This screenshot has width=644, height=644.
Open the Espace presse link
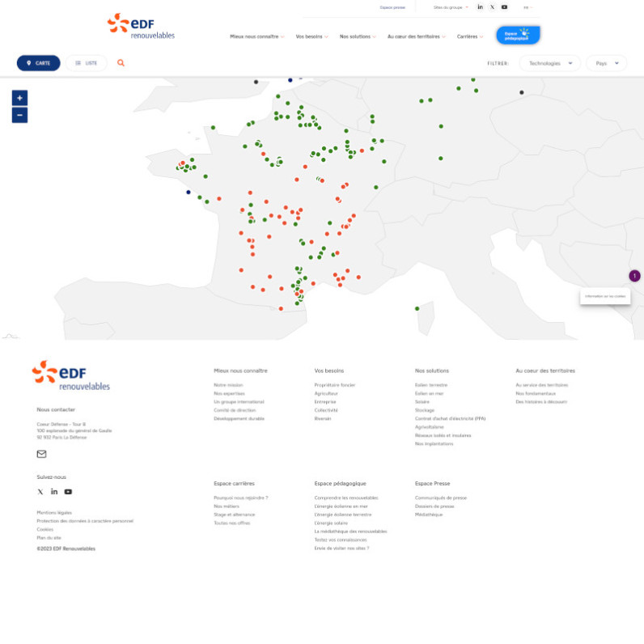point(392,7)
